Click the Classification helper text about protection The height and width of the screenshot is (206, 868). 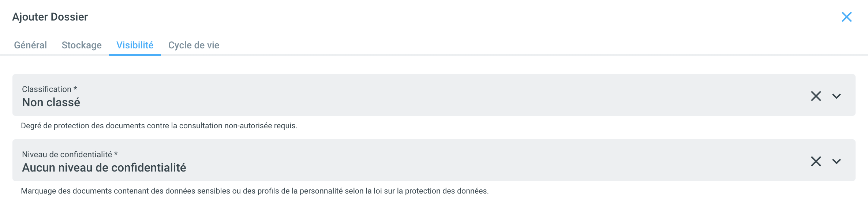(159, 126)
